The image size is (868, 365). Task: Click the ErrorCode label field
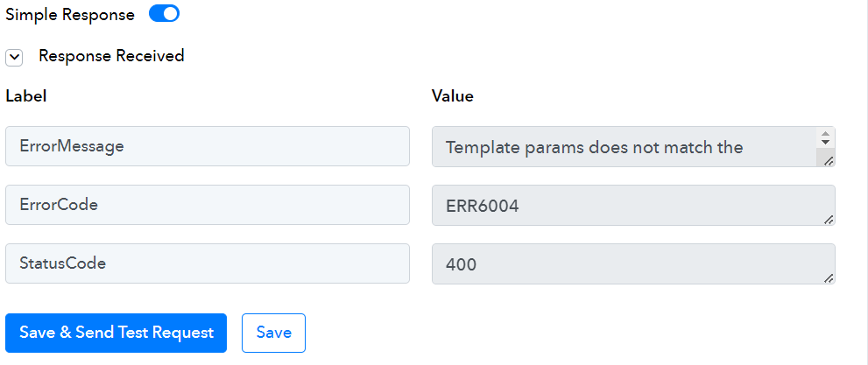pos(208,205)
